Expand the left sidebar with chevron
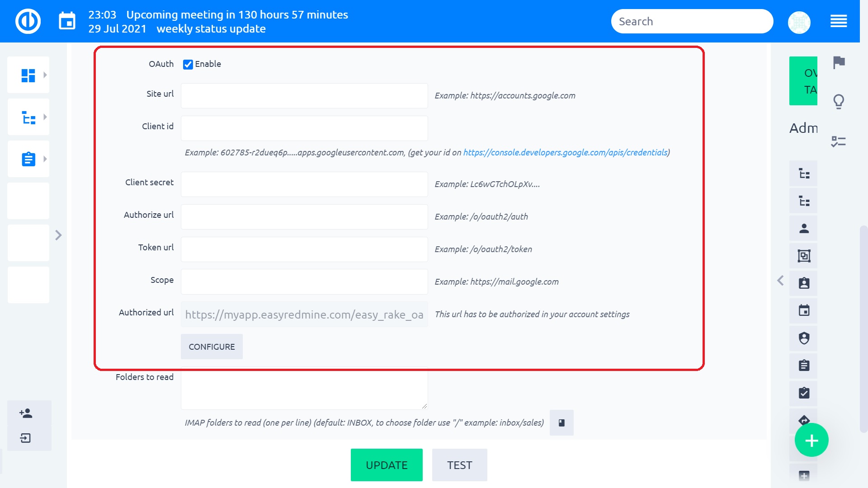The image size is (868, 488). pyautogui.click(x=58, y=235)
